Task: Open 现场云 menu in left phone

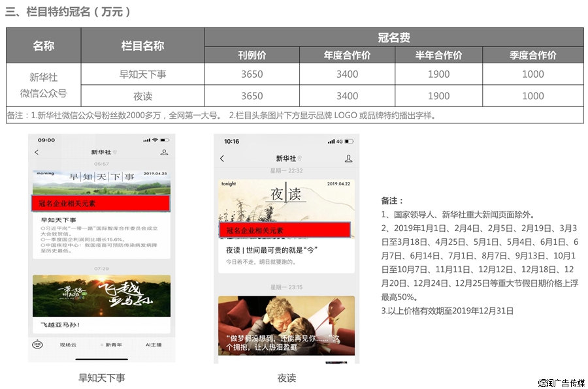Action: coord(68,345)
